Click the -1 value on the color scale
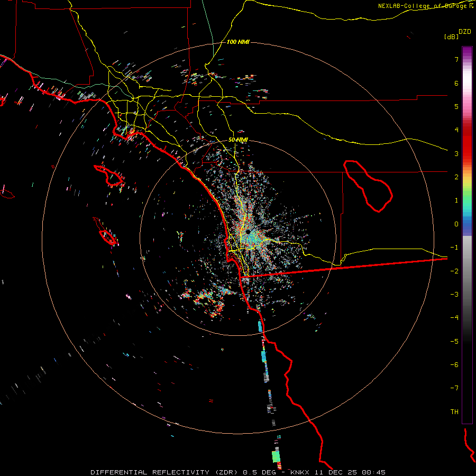 pos(454,248)
